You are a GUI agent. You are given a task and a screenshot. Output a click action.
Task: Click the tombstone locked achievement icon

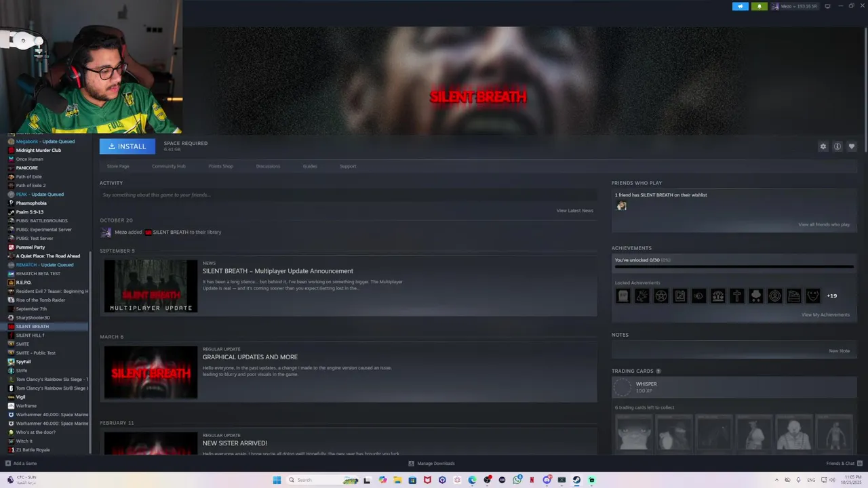[x=623, y=296]
